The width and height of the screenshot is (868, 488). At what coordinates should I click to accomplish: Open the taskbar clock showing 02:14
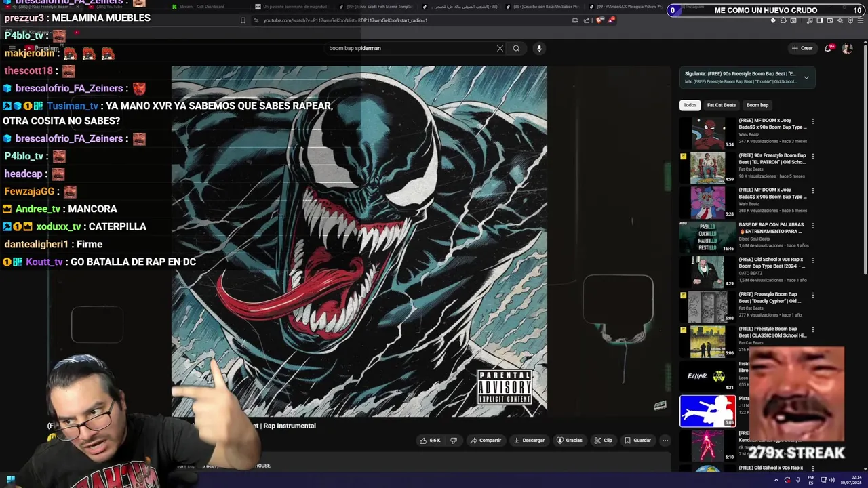[852, 480]
